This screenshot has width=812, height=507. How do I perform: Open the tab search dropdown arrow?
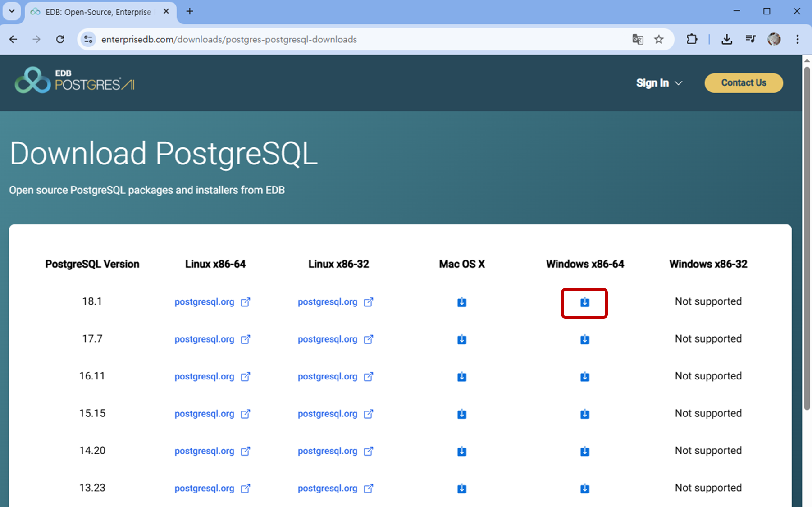11,12
